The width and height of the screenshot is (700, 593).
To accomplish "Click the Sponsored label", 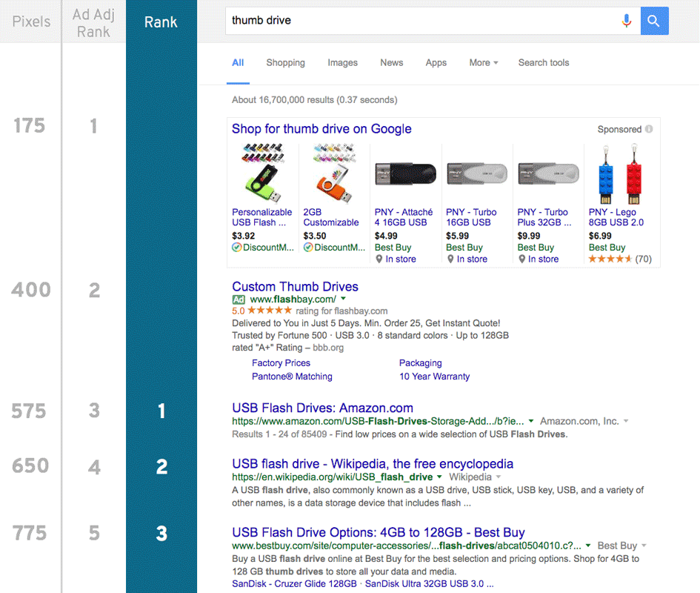I will pyautogui.click(x=619, y=129).
